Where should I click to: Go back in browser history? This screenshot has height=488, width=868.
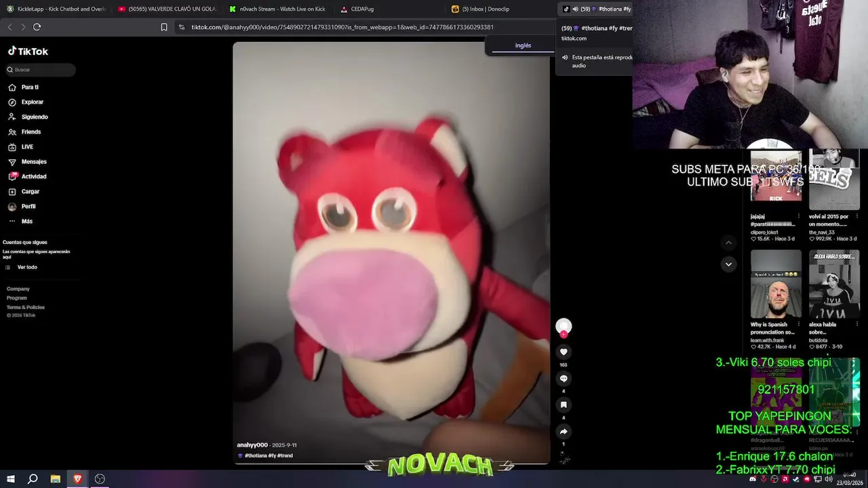click(x=9, y=27)
